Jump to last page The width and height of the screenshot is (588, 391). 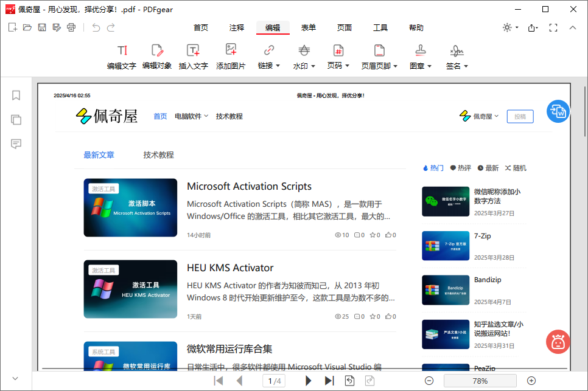coord(329,381)
